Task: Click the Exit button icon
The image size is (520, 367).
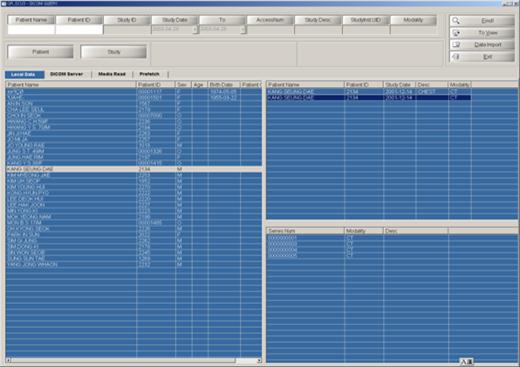Action: click(456, 57)
